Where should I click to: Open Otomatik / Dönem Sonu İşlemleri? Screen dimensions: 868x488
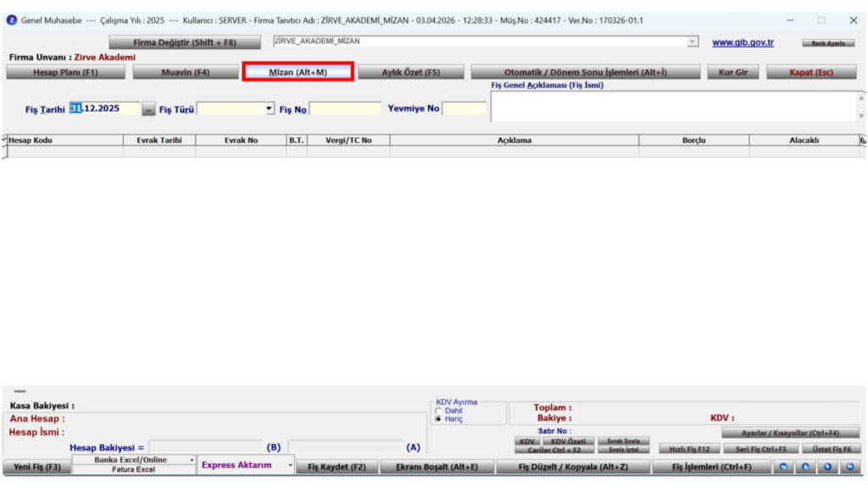585,73
